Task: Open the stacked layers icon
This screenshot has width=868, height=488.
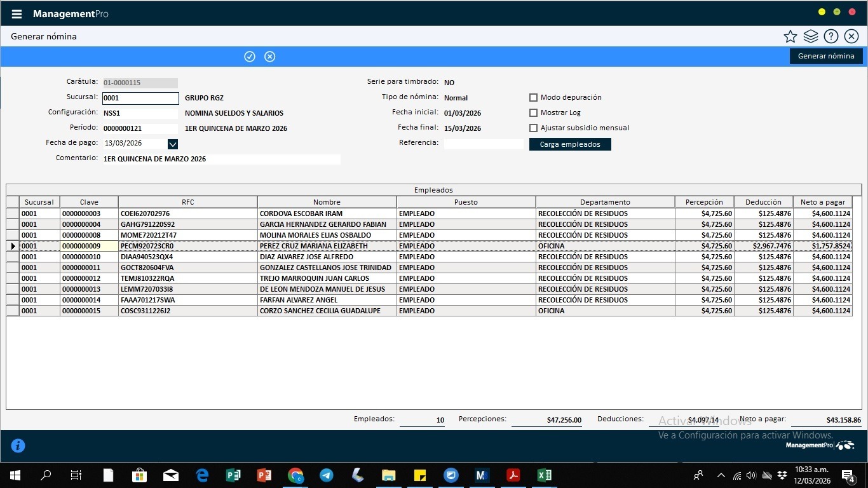Action: click(x=810, y=37)
